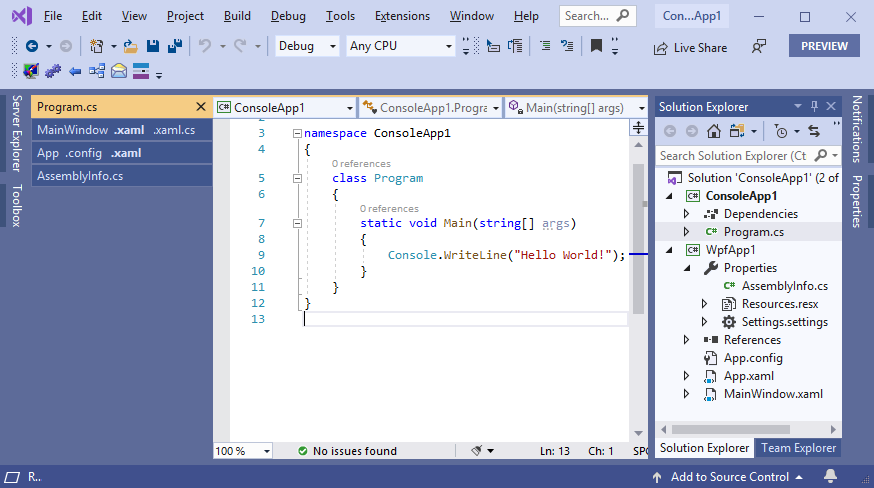This screenshot has height=488, width=874.
Task: Click the bookmark icon in the toolbar
Action: click(x=596, y=46)
